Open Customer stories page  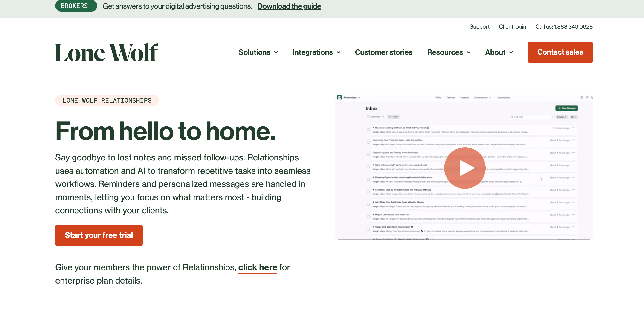pyautogui.click(x=383, y=52)
